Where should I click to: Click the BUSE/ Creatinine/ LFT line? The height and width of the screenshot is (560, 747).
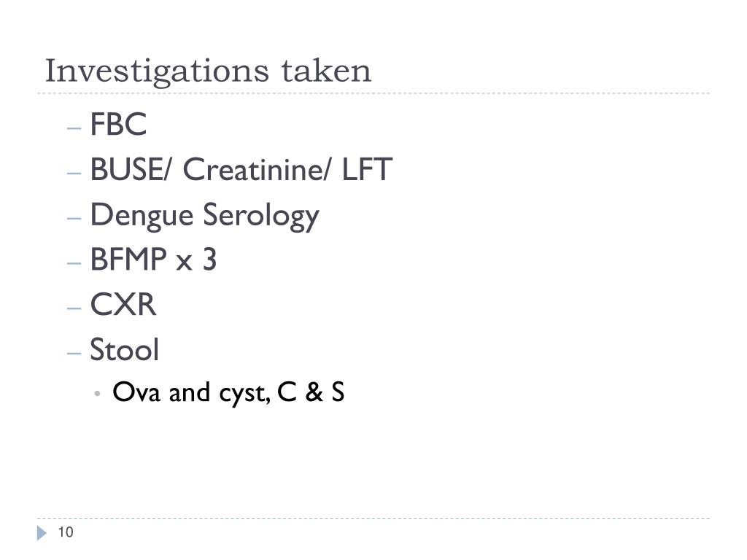241,169
